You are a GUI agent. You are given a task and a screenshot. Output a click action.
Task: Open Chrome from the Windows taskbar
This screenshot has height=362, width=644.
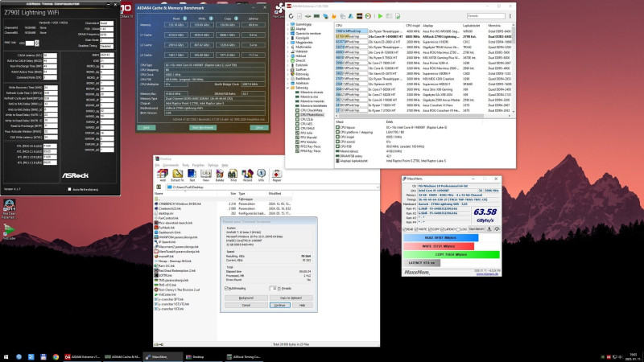[56, 357]
